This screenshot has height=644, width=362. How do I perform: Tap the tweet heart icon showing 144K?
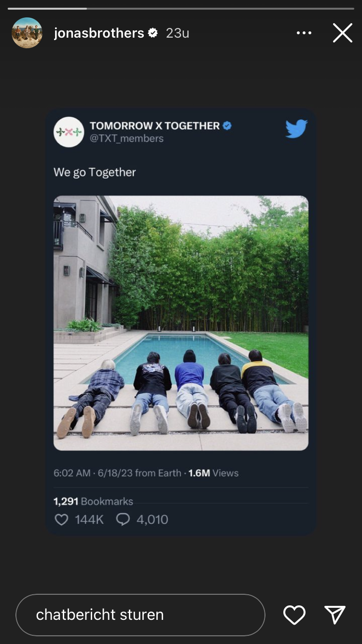[x=61, y=519]
